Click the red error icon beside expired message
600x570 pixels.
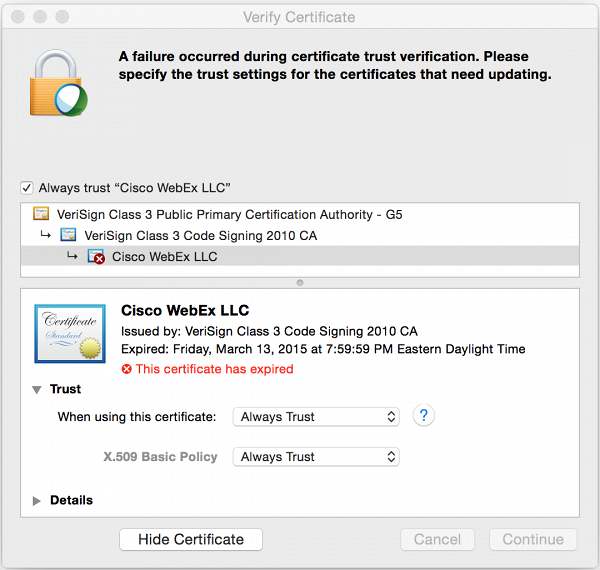coord(127,369)
